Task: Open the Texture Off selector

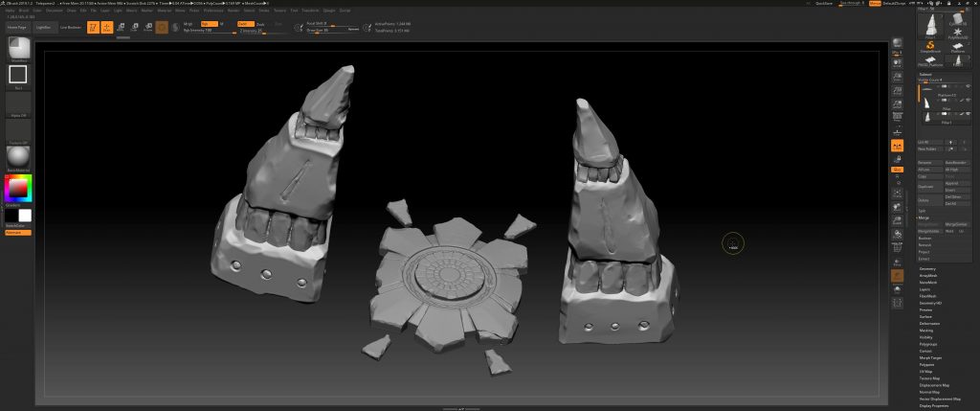Action: point(18,130)
